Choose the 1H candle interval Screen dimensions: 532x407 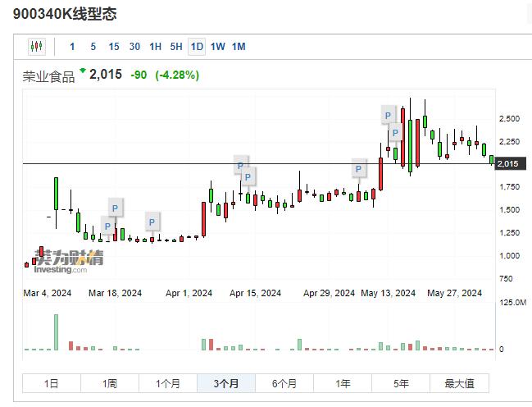coord(155,47)
